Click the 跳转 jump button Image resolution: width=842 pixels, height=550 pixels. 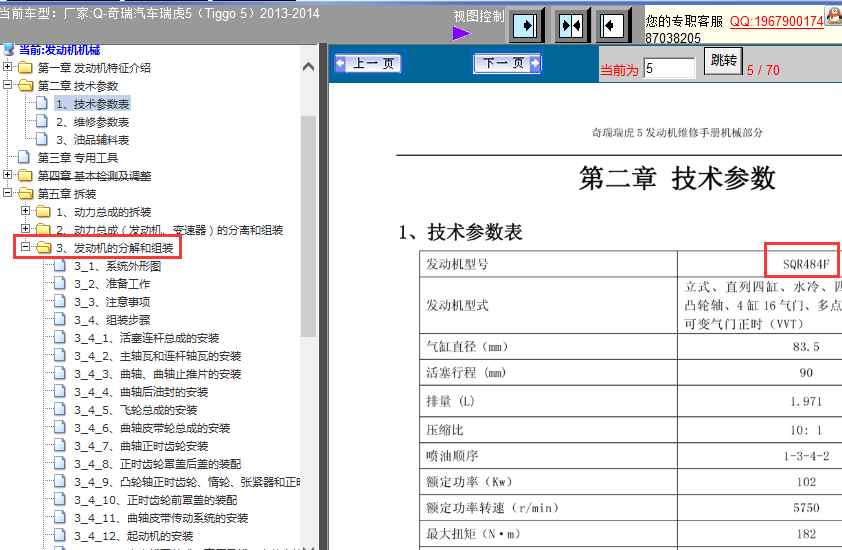(723, 60)
